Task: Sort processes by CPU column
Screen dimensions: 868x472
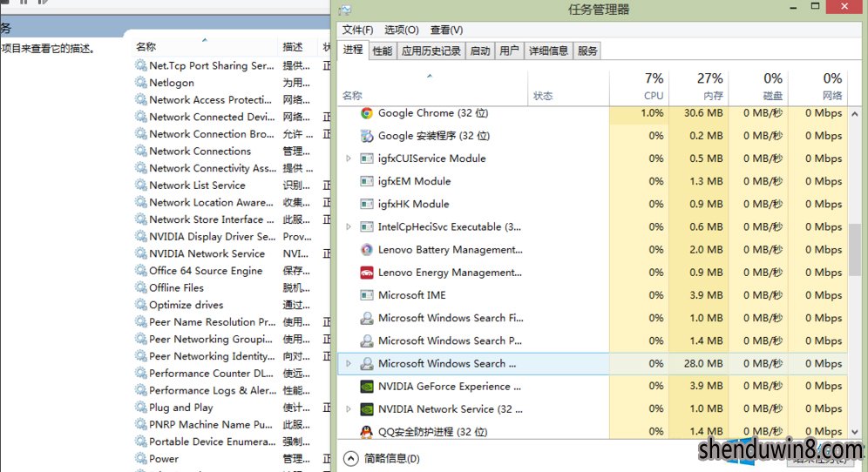Action: (640, 87)
